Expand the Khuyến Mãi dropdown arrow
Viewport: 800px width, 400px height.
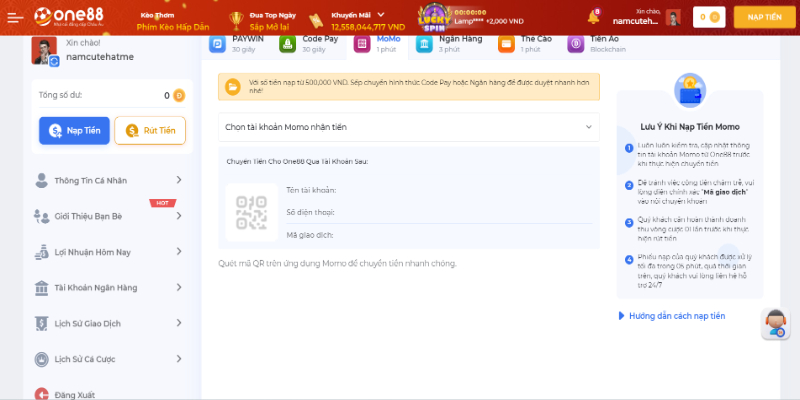(381, 15)
